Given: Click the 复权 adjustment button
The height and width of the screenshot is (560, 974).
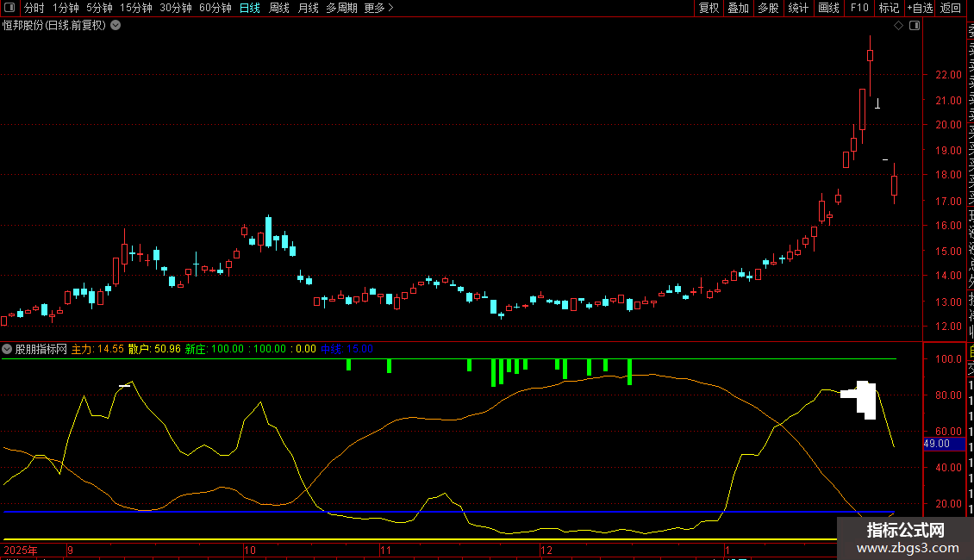Looking at the screenshot, I should tap(709, 8).
